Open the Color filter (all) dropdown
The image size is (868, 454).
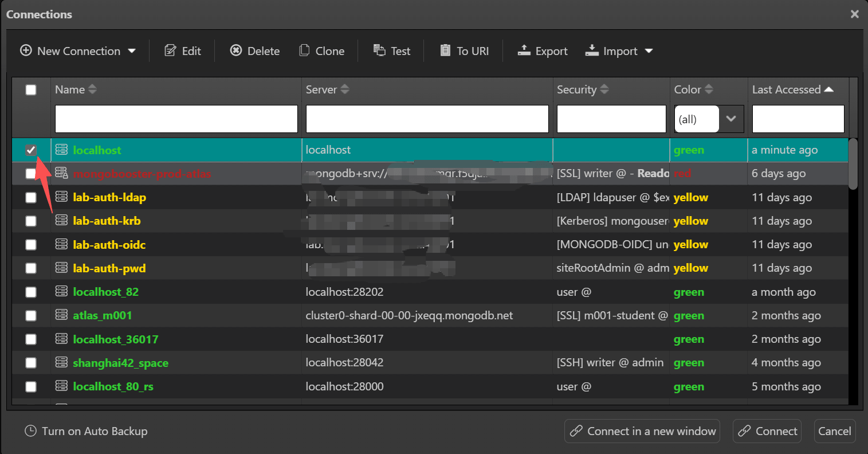[709, 119]
